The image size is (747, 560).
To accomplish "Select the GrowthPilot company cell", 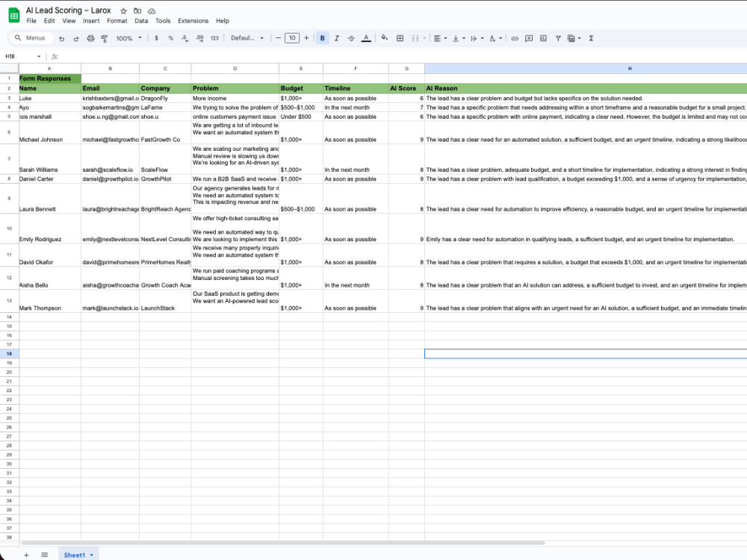I will click(x=165, y=179).
